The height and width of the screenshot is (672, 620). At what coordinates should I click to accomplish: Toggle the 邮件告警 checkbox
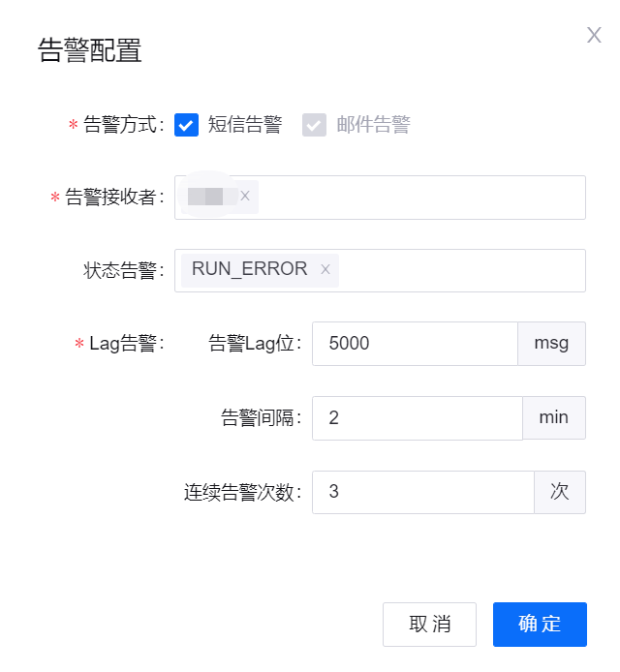coord(314,125)
